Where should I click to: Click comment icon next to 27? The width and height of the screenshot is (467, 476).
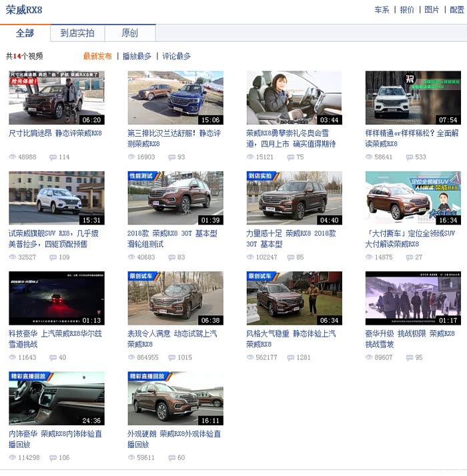click(409, 257)
